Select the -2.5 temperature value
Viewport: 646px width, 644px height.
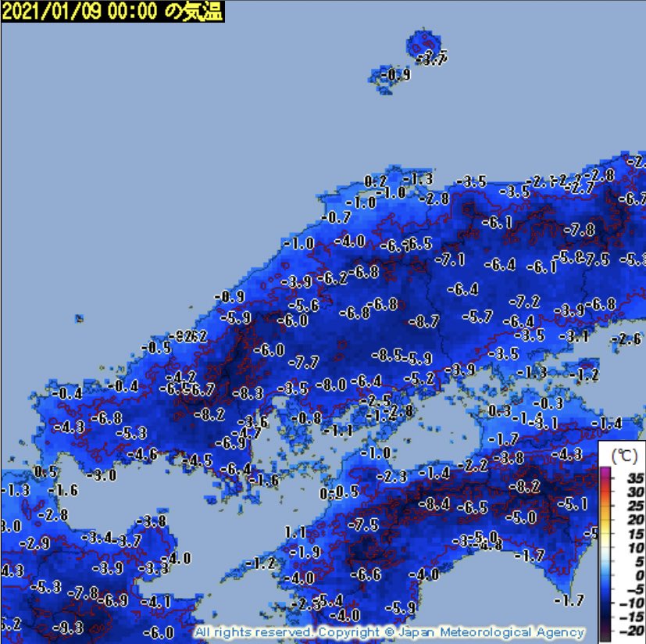[x=377, y=400]
